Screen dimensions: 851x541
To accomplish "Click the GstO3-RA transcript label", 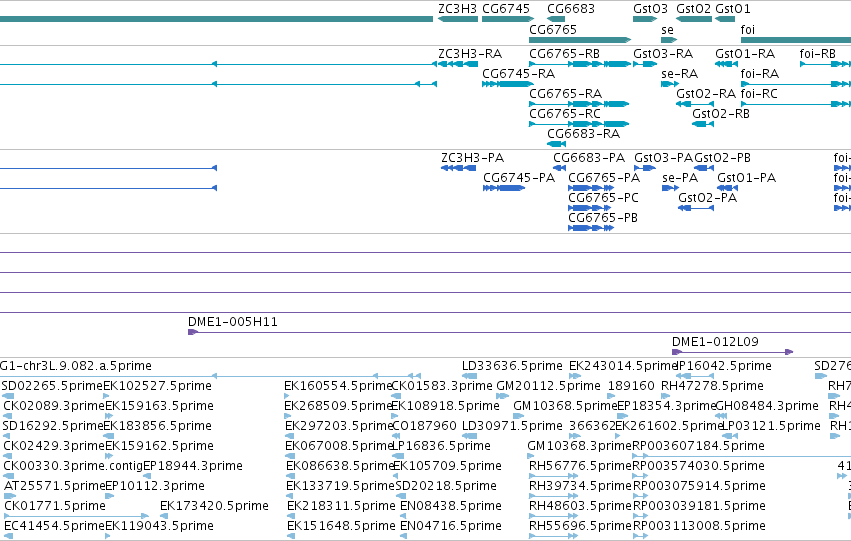I will point(663,54).
